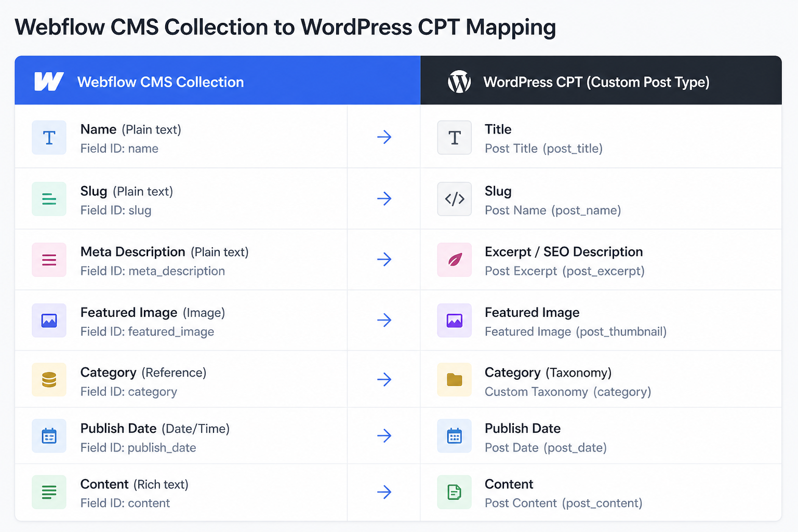Image resolution: width=798 pixels, height=532 pixels.
Task: Select the text "Post Title (post_title)"
Action: pyautogui.click(x=543, y=149)
